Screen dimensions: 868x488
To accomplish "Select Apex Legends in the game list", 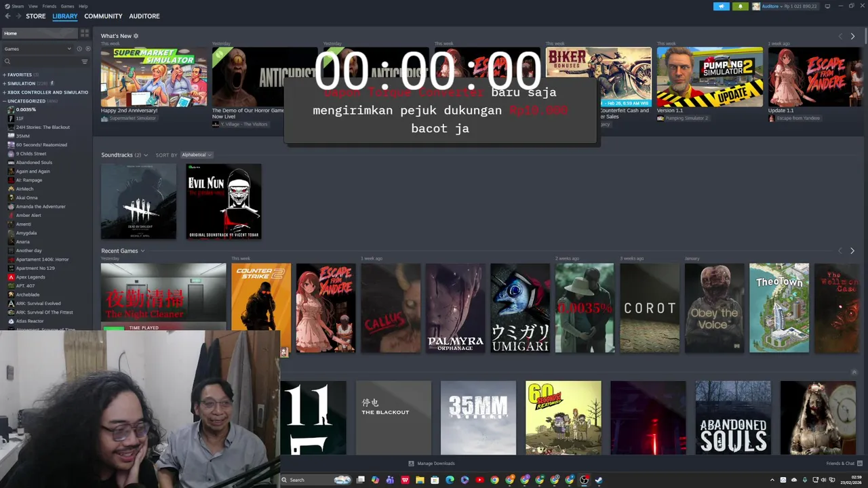I will click(31, 277).
